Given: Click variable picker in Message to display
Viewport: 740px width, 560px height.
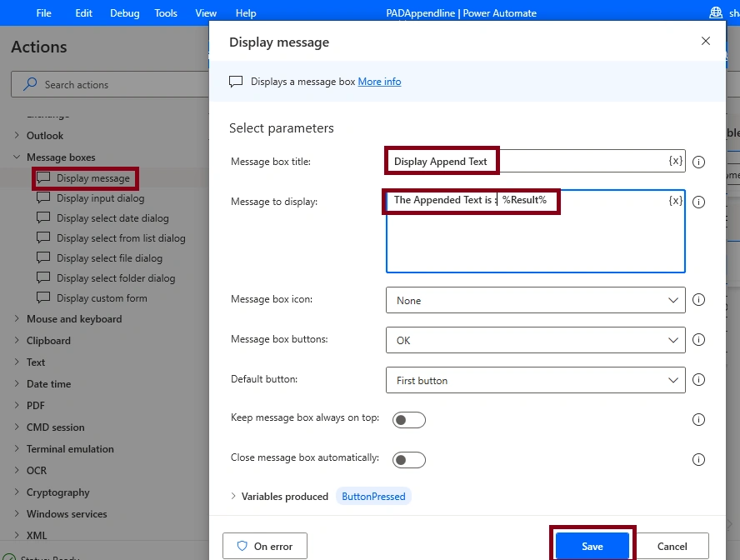Looking at the screenshot, I should coord(675,201).
